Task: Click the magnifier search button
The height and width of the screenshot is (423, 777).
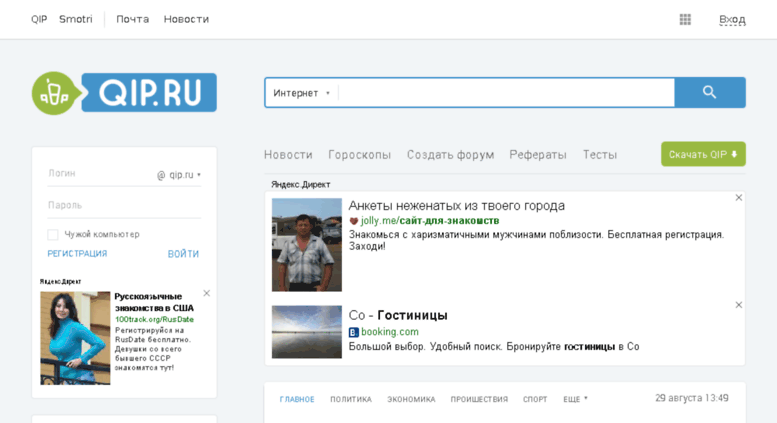Action: (710, 92)
